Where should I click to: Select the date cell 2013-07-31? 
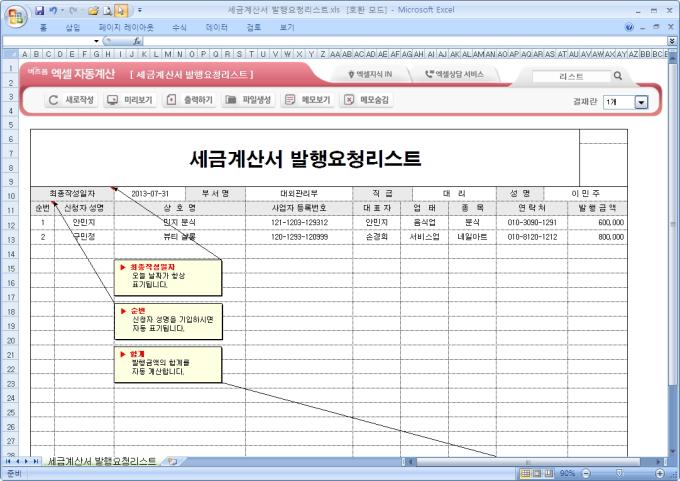coord(150,193)
